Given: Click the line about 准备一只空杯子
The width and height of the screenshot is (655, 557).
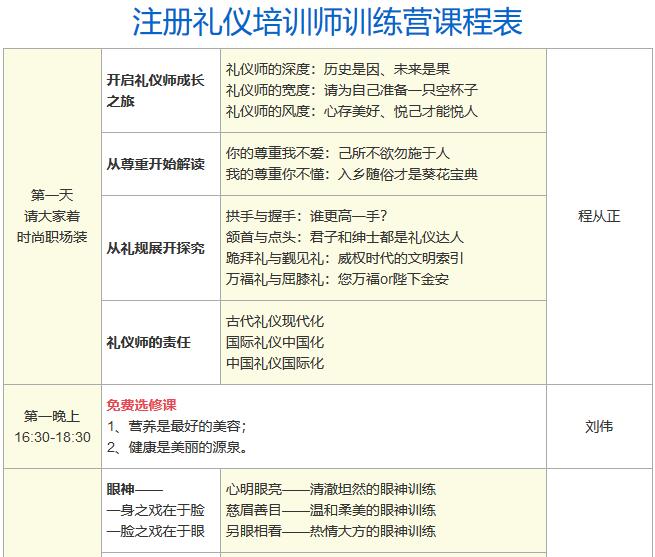Looking at the screenshot, I should click(x=352, y=90).
